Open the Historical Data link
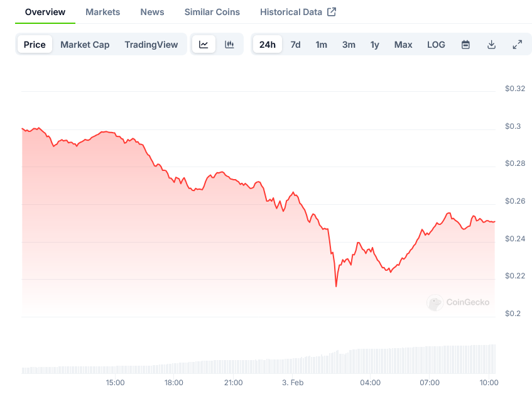The height and width of the screenshot is (394, 532). pos(291,12)
